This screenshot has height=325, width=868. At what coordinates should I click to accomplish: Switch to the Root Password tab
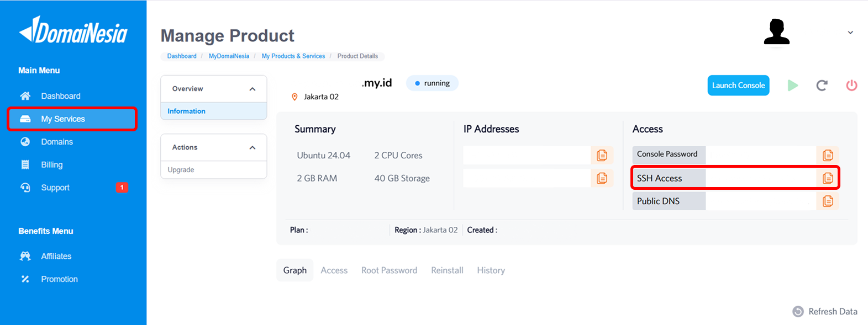pos(389,270)
